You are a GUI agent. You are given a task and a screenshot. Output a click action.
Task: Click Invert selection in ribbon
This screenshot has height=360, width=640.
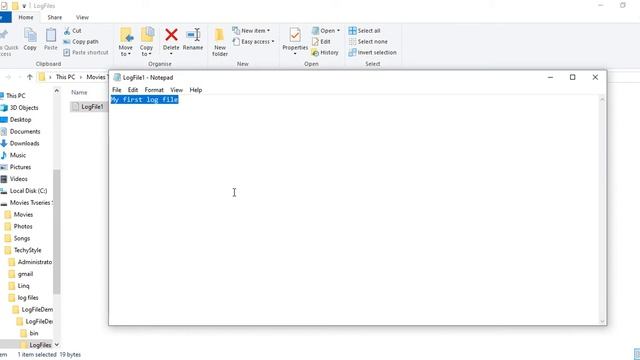tap(372, 53)
